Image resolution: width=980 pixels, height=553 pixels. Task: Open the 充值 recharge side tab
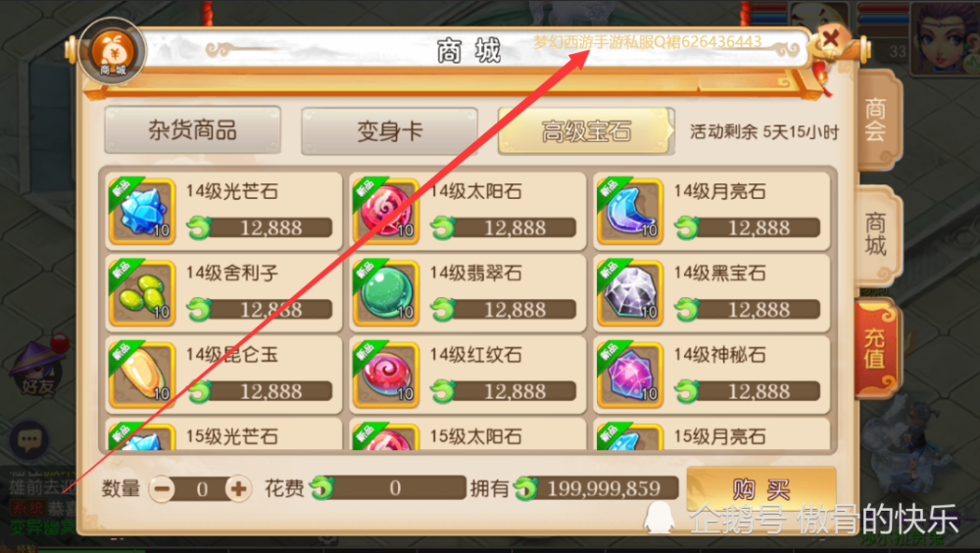[x=875, y=348]
